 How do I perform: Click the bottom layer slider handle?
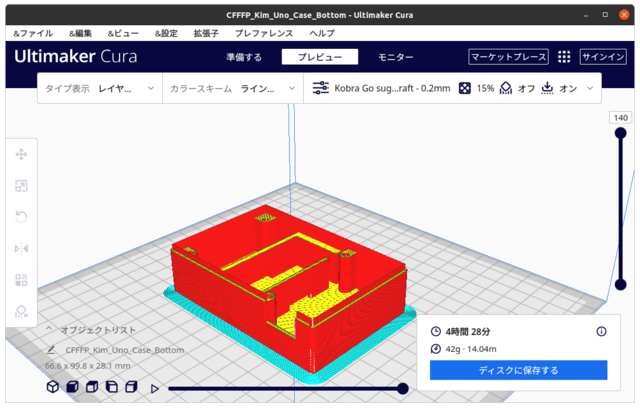click(x=620, y=284)
